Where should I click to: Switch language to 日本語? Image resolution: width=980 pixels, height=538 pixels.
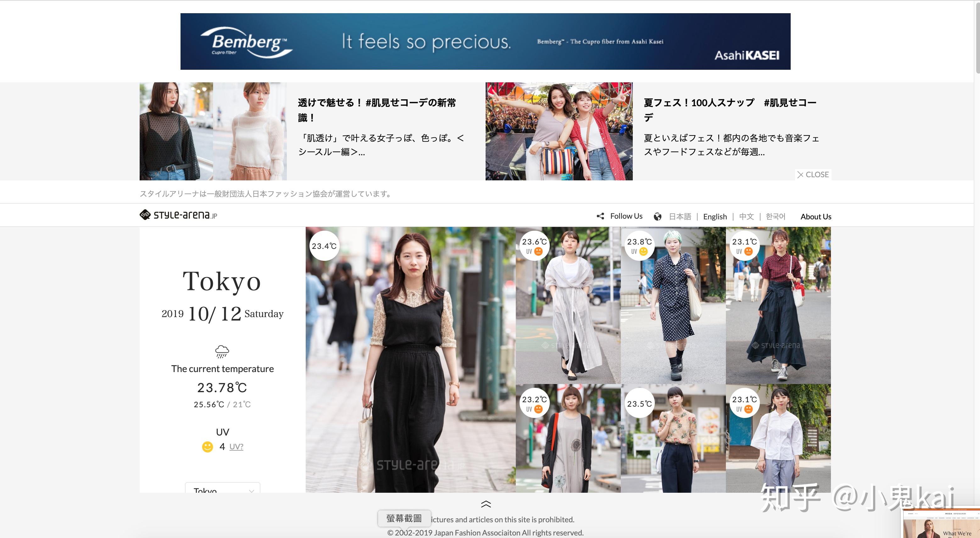click(680, 216)
